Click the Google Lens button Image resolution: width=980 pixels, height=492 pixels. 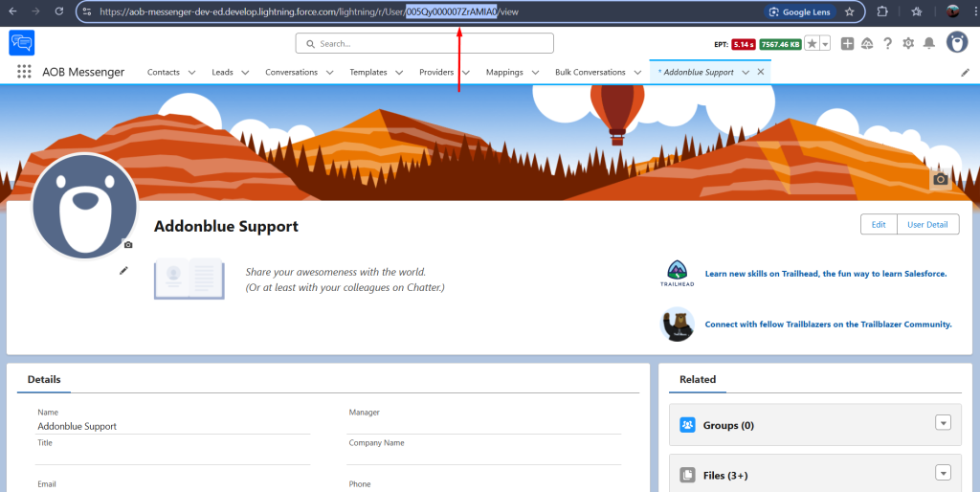pyautogui.click(x=800, y=11)
